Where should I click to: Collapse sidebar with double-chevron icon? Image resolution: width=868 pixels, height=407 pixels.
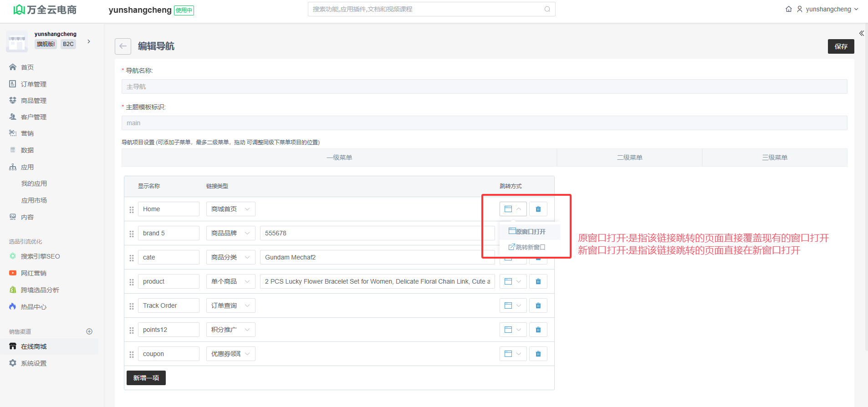(x=861, y=33)
